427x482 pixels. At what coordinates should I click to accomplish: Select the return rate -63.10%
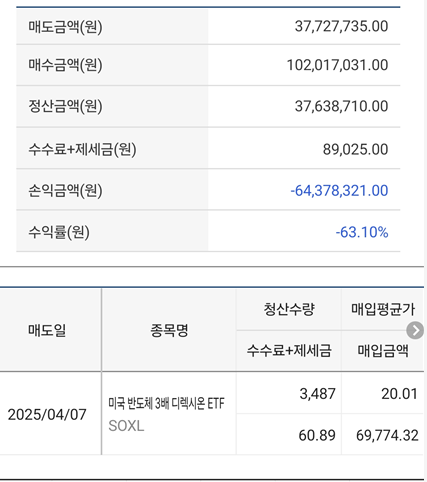click(362, 232)
